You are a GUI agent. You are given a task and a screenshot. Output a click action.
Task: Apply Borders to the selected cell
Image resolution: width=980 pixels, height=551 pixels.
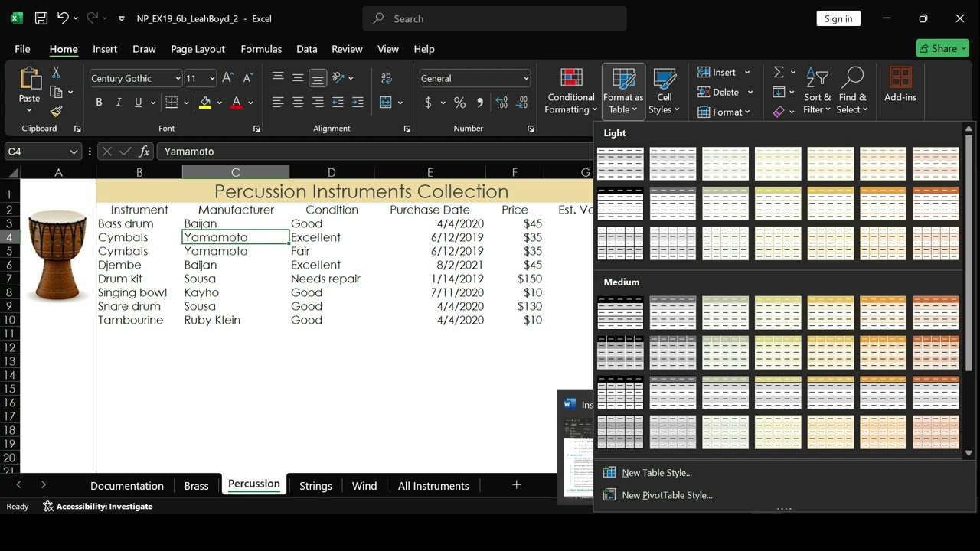coord(171,103)
